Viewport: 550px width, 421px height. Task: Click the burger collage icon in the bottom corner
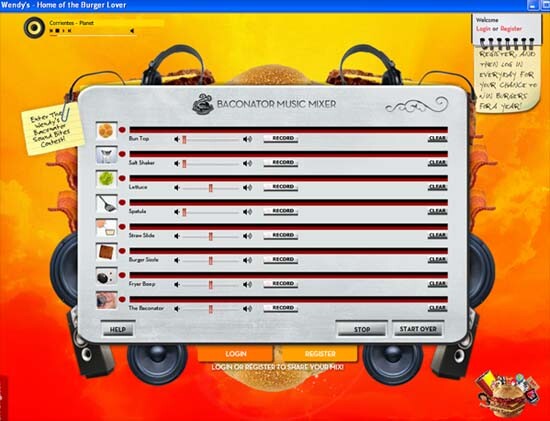pos(507,394)
